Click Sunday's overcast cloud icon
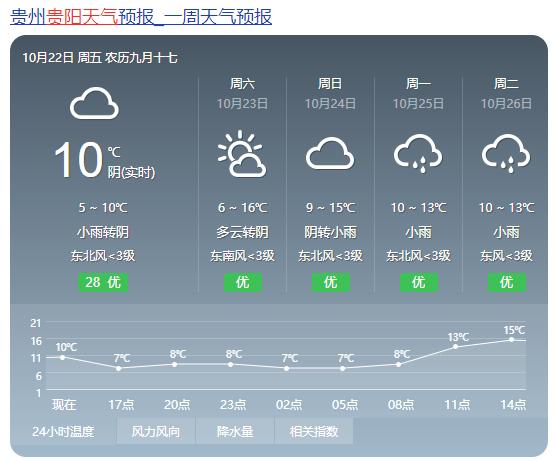This screenshot has height=461, width=554. pos(330,154)
